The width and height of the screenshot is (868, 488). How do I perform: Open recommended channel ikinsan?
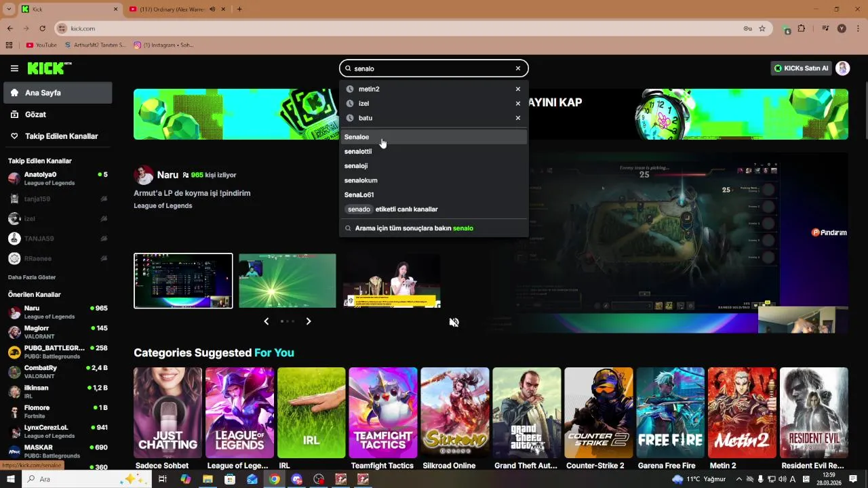[x=58, y=392]
